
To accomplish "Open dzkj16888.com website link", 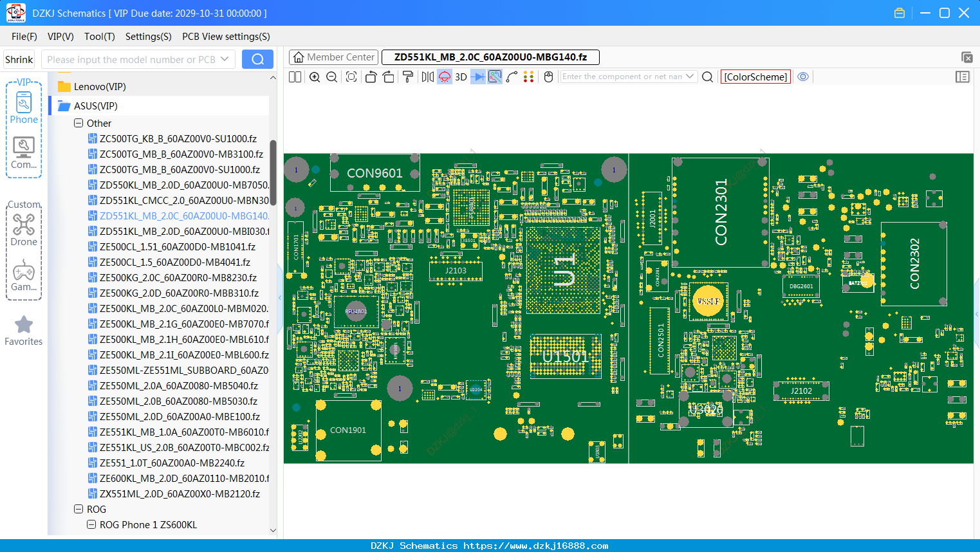I will point(535,546).
